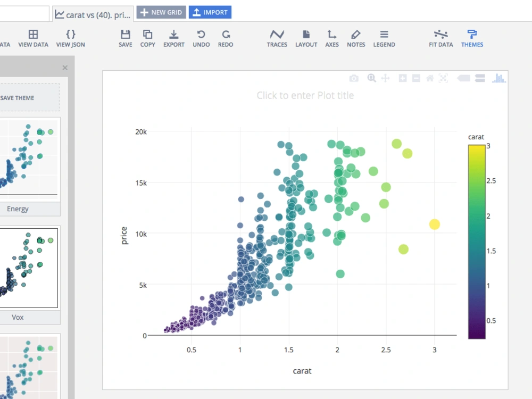This screenshot has width=532, height=399.
Task: Zoom in using the plus modebar icon
Action: pos(402,78)
